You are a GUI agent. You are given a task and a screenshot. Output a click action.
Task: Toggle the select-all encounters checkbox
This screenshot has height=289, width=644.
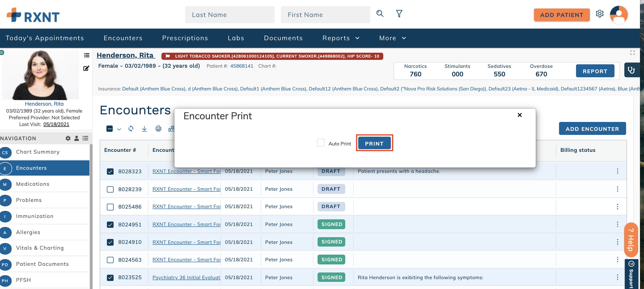(110, 129)
